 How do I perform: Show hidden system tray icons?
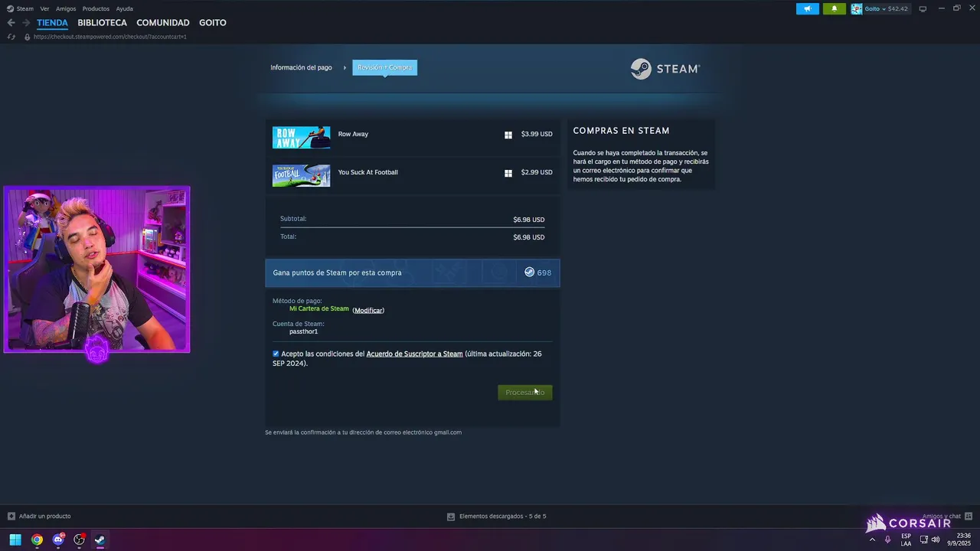click(872, 540)
